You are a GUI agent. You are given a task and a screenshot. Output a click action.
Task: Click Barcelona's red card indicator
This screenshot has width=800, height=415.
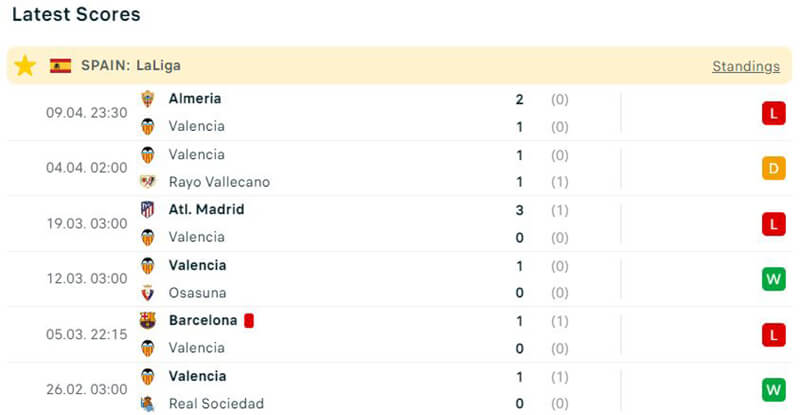249,321
